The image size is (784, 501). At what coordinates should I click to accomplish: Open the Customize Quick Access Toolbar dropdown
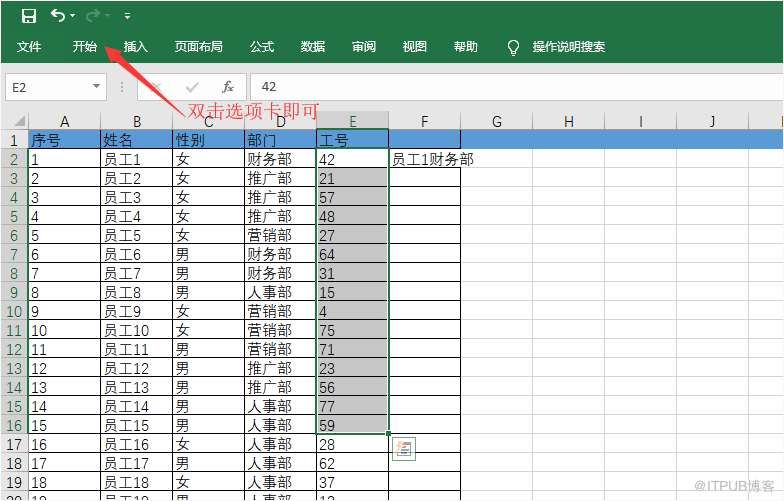[x=127, y=16]
